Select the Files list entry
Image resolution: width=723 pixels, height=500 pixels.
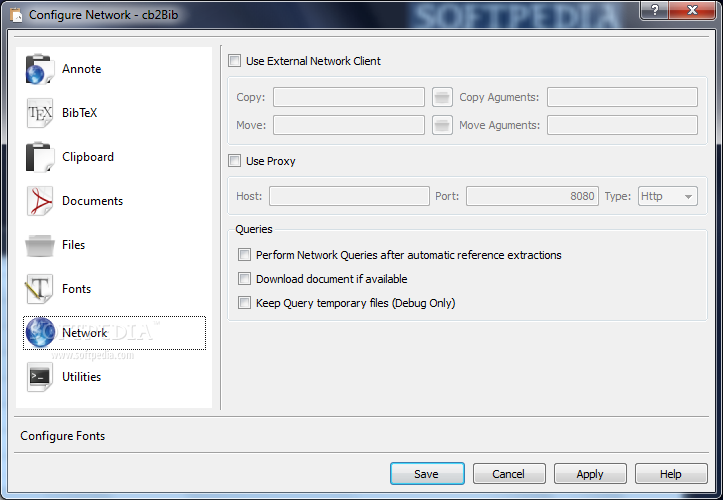pos(114,245)
